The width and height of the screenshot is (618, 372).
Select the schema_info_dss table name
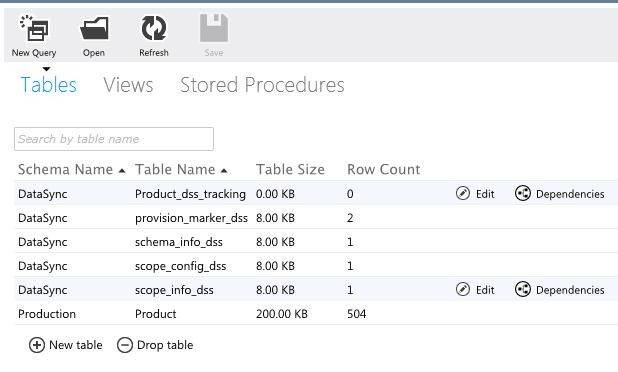point(179,242)
